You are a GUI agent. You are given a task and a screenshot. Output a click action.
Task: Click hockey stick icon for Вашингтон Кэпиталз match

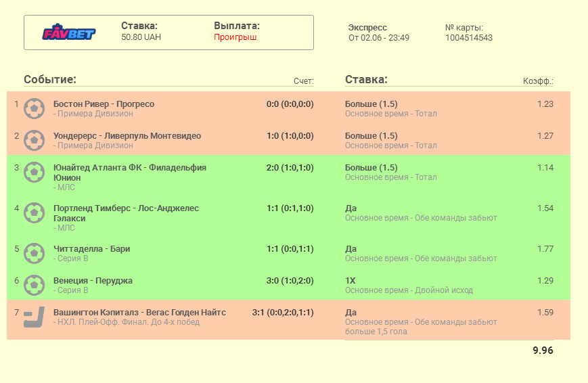(x=34, y=317)
